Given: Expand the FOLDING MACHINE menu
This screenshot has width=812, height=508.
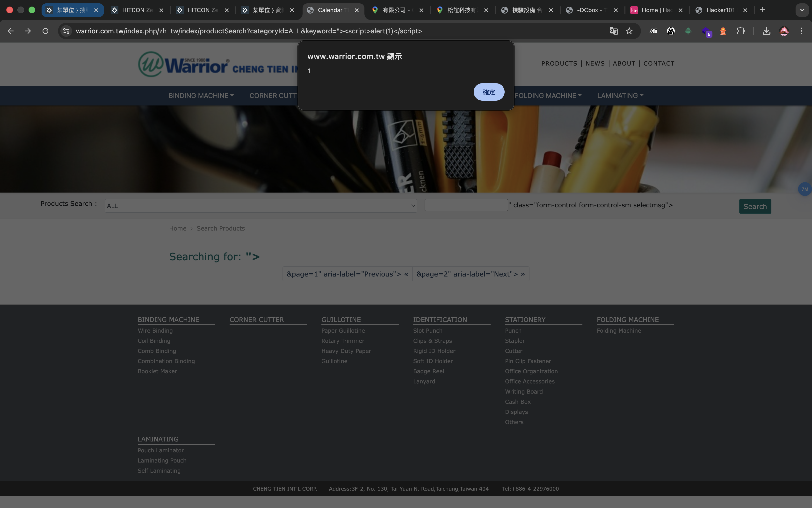Looking at the screenshot, I should click(548, 96).
